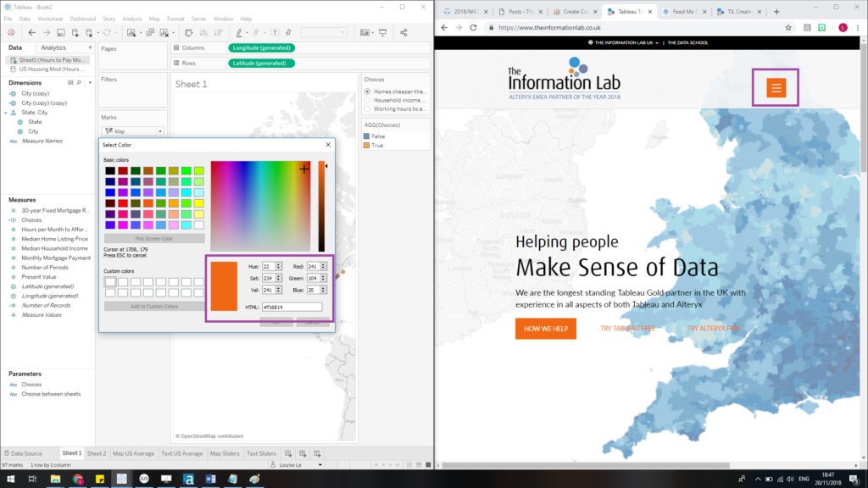The width and height of the screenshot is (868, 488).
Task: Click the HTML hex color input field
Action: 292,307
